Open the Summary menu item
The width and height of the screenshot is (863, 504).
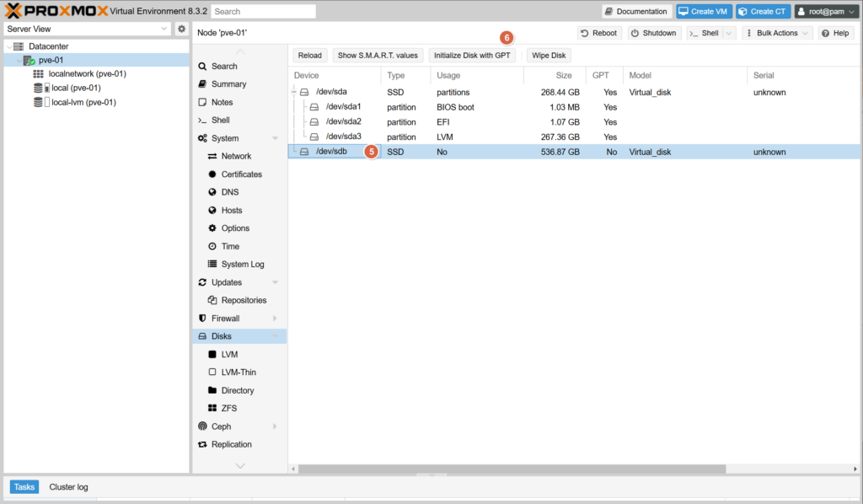pos(228,84)
